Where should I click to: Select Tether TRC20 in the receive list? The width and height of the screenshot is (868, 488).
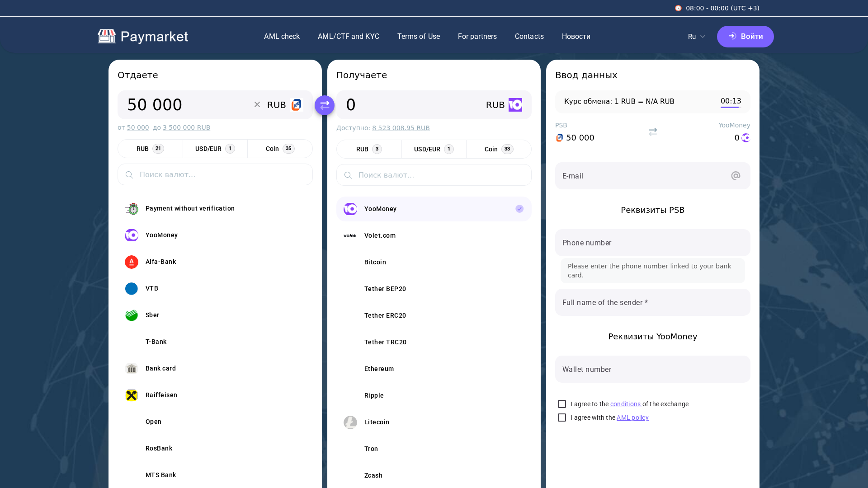(434, 343)
